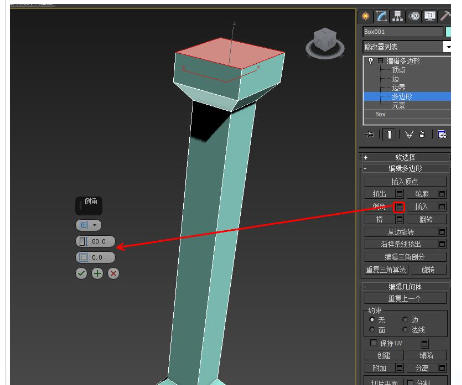462x385 pixels.
Task: Click the 编辑三角剖分 edit triangulation button
Action: click(405, 257)
